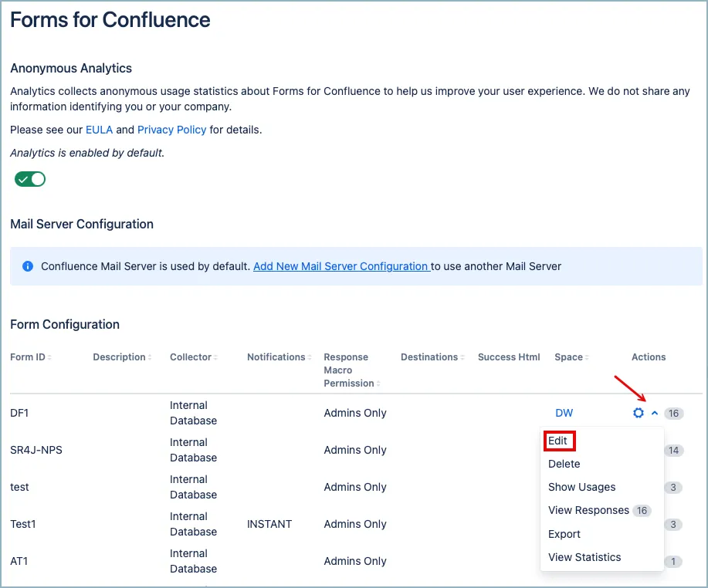Sort table by Form ID column
This screenshot has height=588, width=708.
click(31, 357)
